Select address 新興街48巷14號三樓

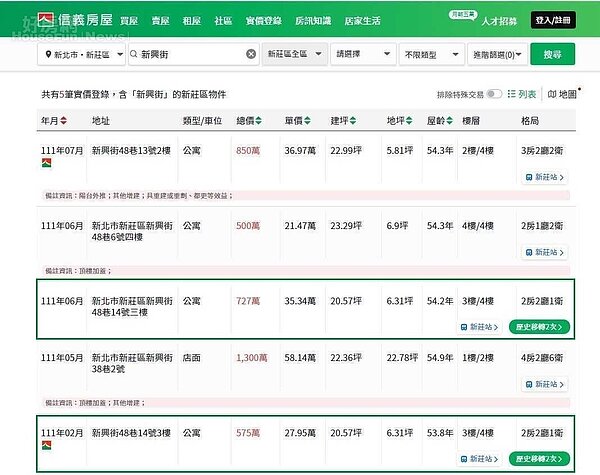click(132, 307)
